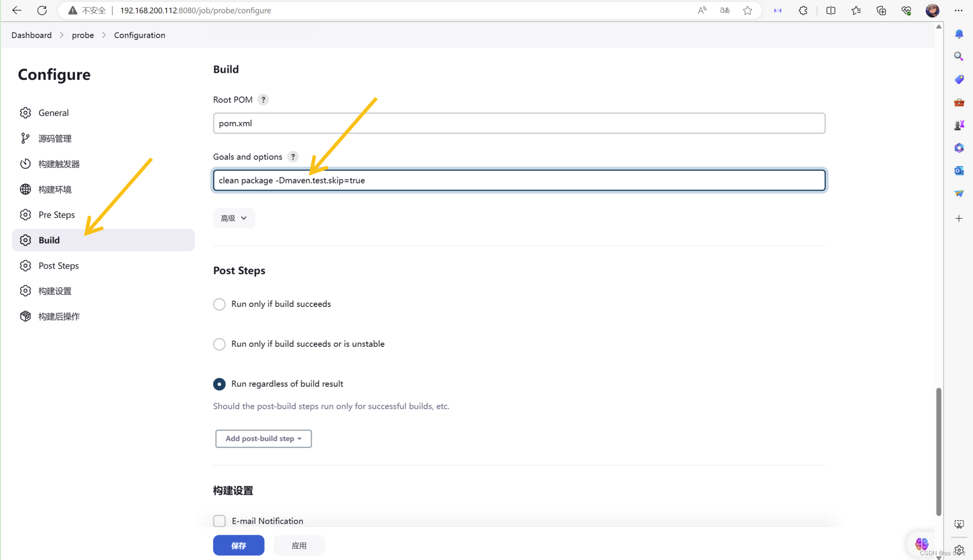Click help icon next to Goals and options
Viewport: 973px width, 560px height.
(293, 157)
